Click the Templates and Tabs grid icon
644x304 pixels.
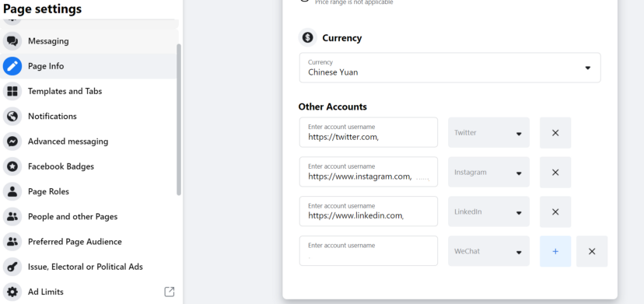[12, 91]
